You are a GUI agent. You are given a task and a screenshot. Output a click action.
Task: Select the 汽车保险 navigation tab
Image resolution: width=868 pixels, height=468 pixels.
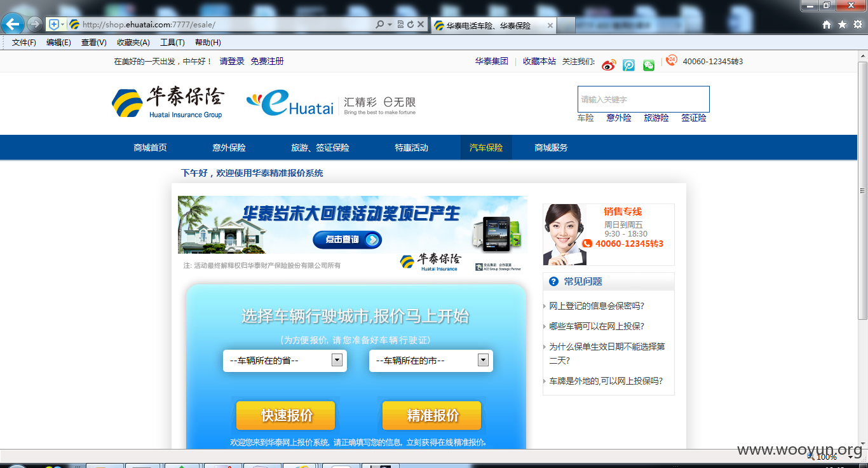click(x=486, y=148)
